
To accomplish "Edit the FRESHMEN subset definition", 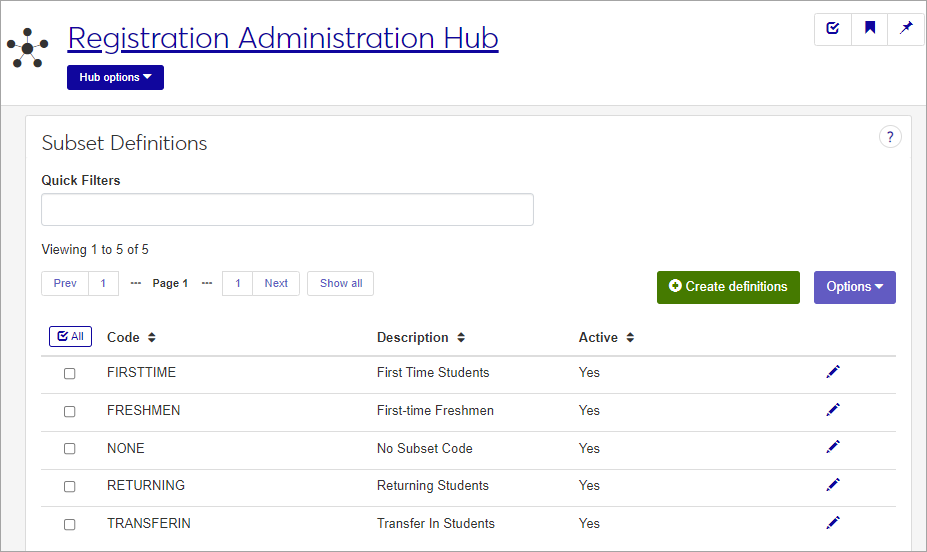I will [x=833, y=409].
